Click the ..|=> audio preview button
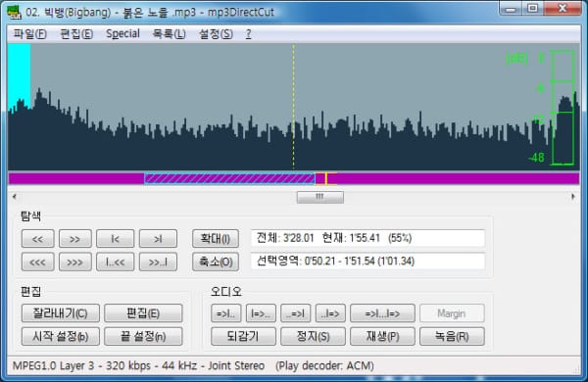Viewport: 588px width, 382px height. [x=330, y=313]
